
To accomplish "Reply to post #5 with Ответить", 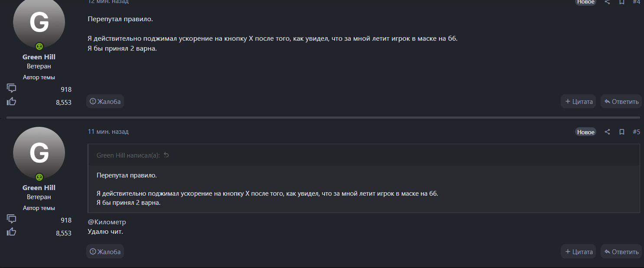I will click(621, 252).
